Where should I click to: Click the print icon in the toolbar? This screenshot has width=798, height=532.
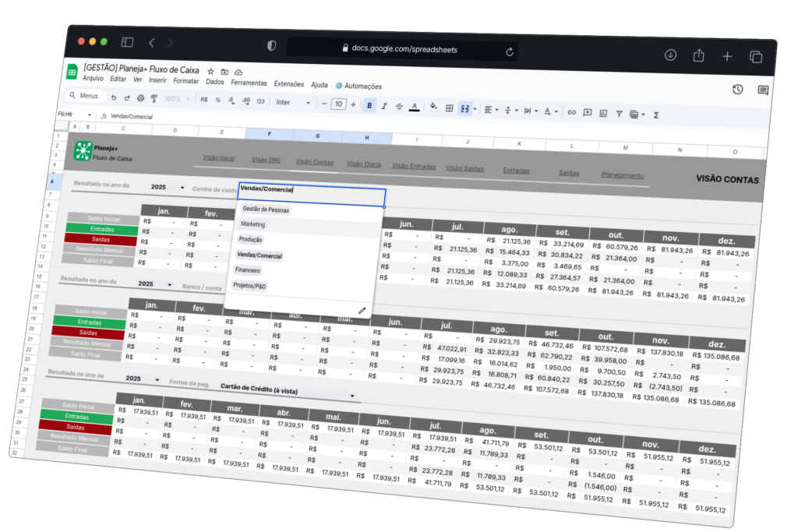point(140,98)
